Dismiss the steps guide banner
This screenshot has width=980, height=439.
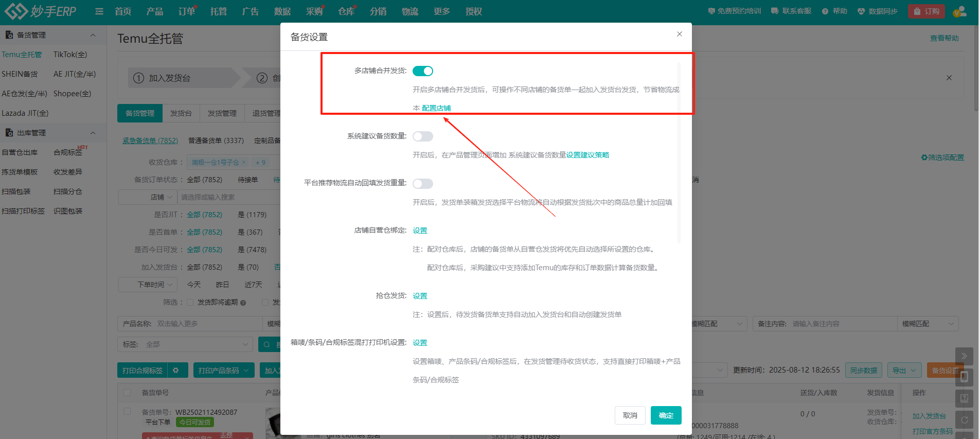pyautogui.click(x=949, y=78)
